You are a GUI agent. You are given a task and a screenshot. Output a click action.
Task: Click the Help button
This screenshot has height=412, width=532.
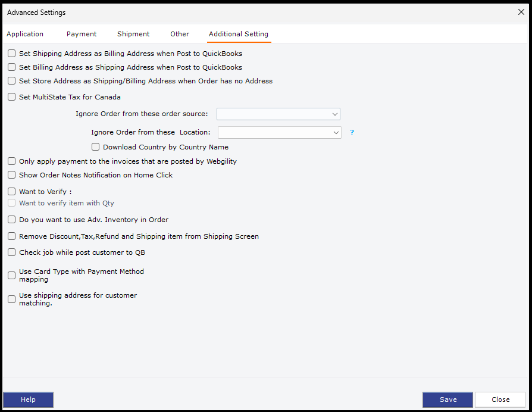(28, 399)
